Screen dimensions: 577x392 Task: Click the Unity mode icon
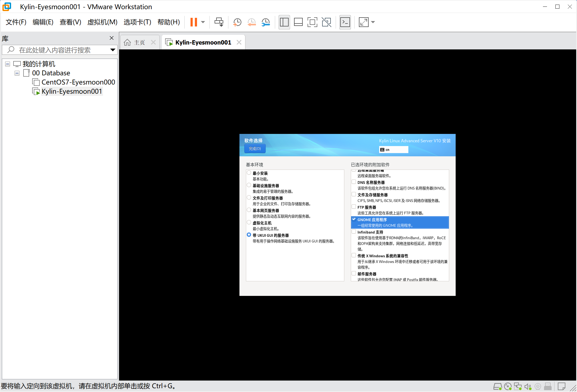click(326, 22)
